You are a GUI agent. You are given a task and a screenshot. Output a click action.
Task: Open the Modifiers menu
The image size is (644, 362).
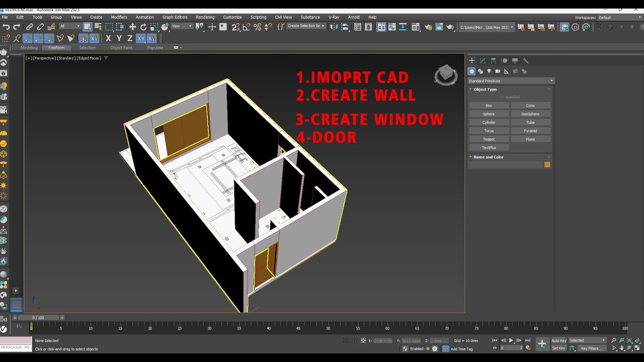[x=119, y=17]
